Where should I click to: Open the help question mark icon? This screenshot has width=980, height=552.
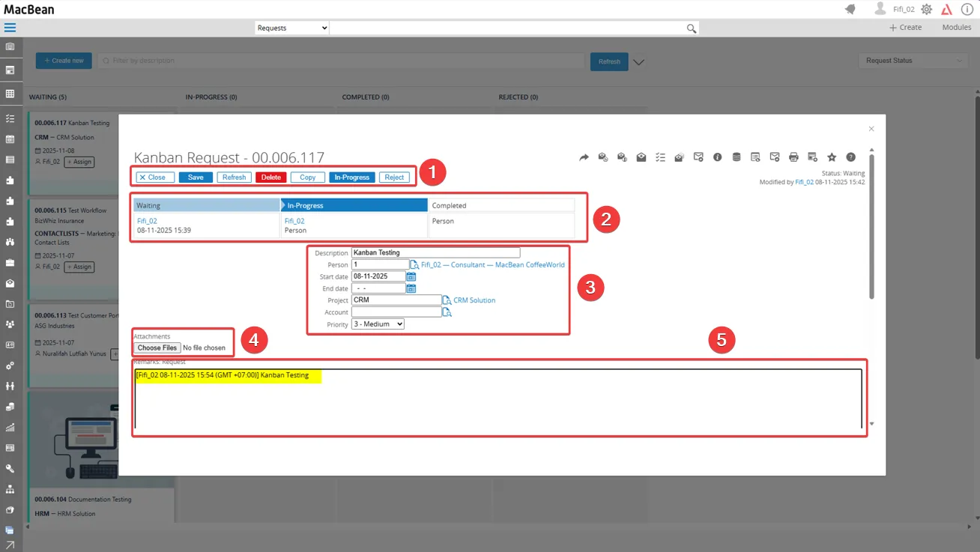pyautogui.click(x=850, y=157)
